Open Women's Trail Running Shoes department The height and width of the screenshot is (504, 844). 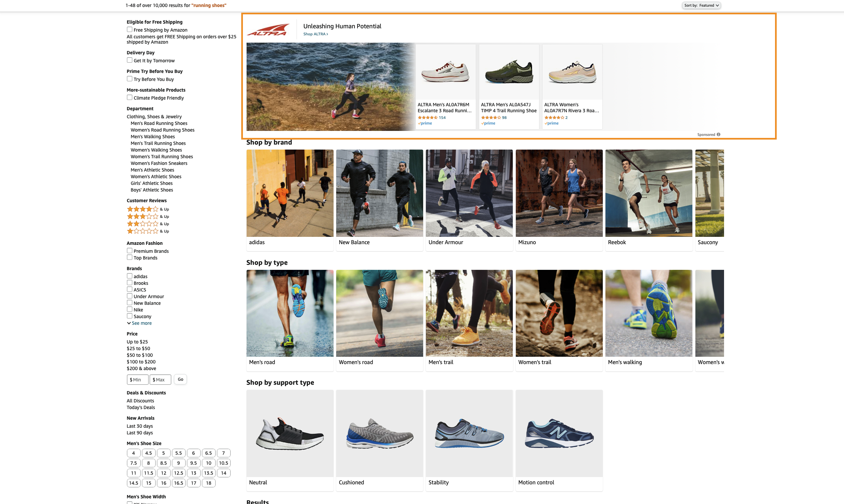pyautogui.click(x=162, y=157)
